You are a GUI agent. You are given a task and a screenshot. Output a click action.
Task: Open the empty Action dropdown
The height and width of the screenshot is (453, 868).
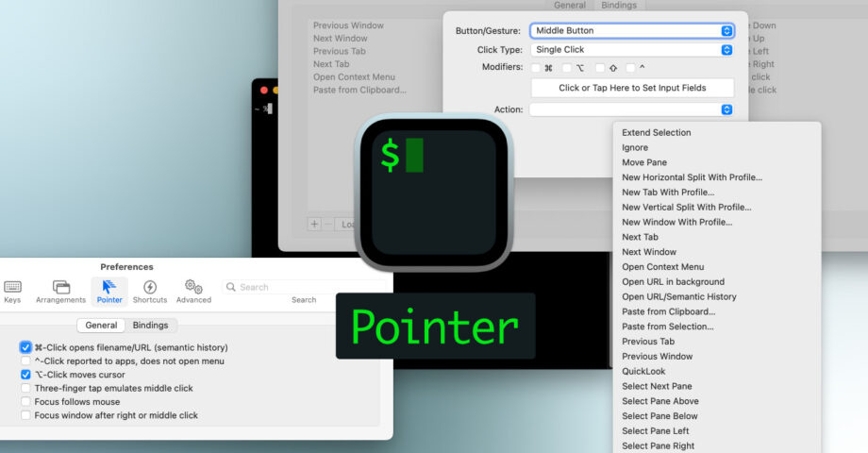click(631, 109)
